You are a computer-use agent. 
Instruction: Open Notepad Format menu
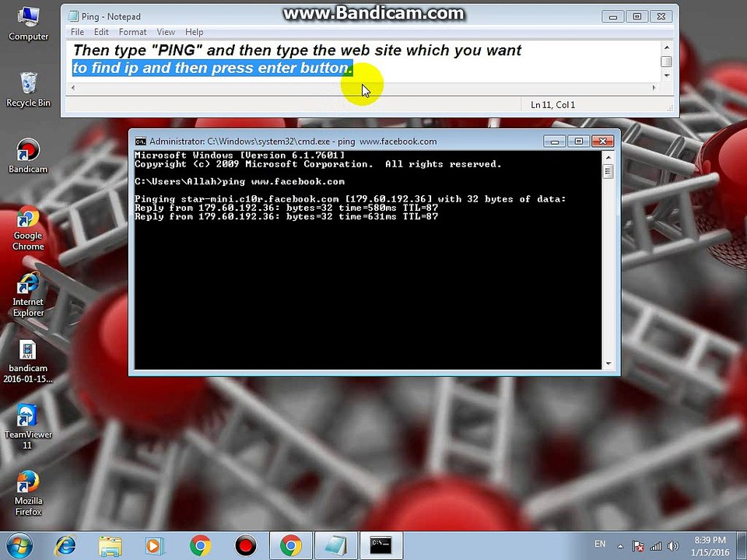click(x=132, y=32)
